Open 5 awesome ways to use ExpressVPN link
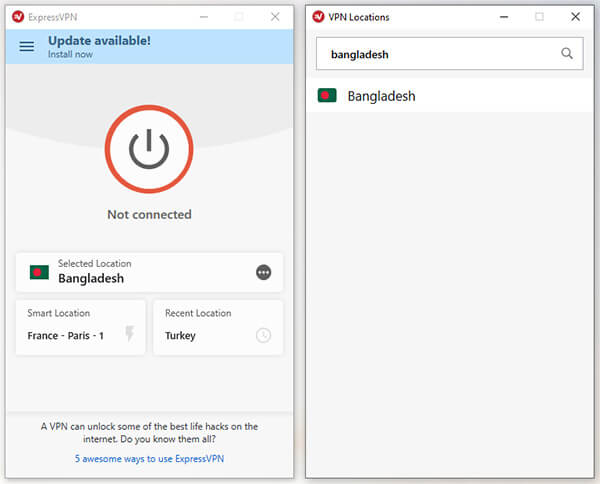The width and height of the screenshot is (600, 484). [x=149, y=458]
